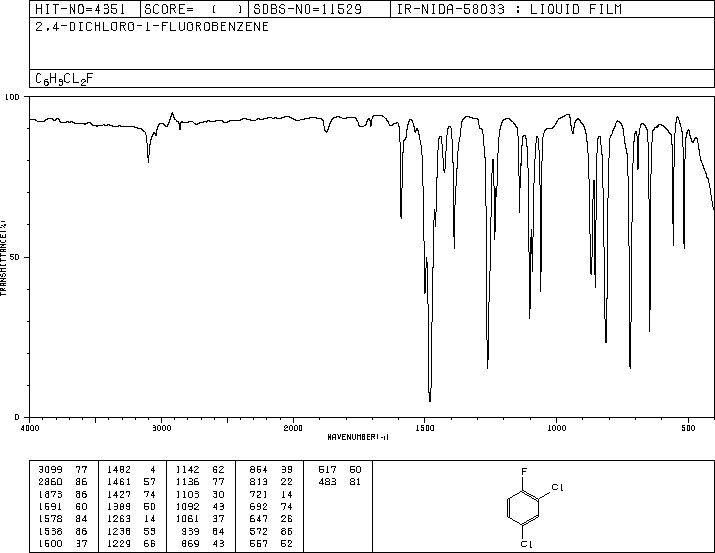
Task: Click the 1000 wavenumber axis label
Action: (556, 428)
